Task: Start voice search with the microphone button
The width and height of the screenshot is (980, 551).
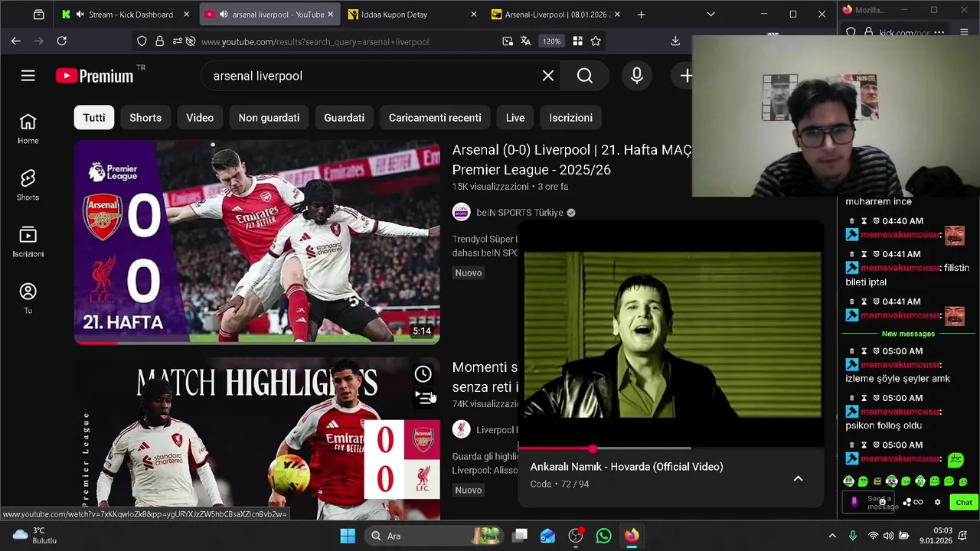Action: click(636, 76)
